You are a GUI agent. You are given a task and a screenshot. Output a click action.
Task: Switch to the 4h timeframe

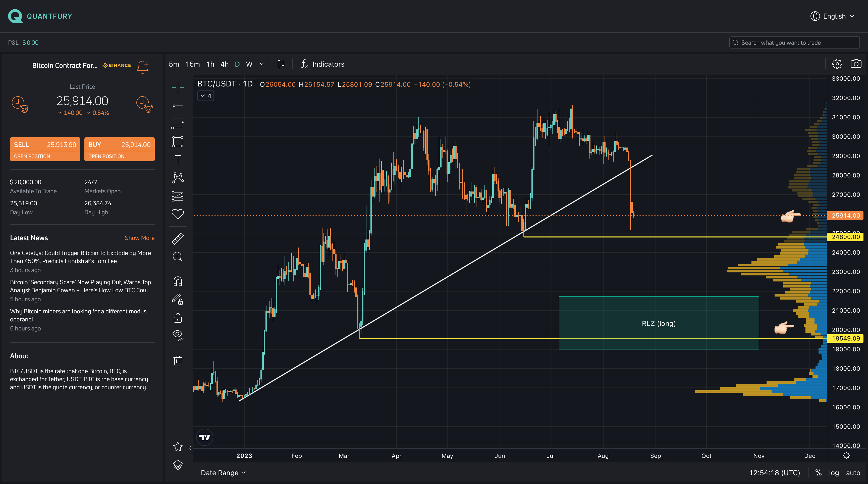click(225, 64)
